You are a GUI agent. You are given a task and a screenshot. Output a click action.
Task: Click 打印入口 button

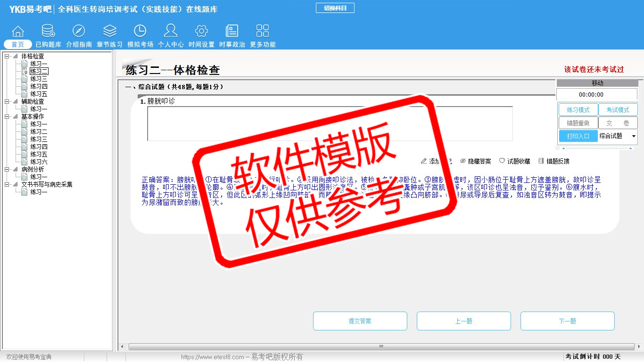click(578, 136)
